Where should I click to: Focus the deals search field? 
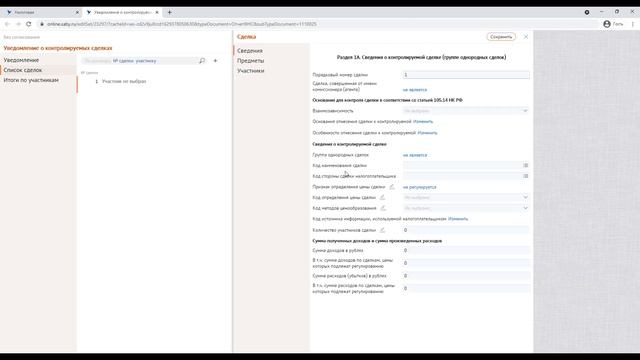pyautogui.click(x=139, y=61)
